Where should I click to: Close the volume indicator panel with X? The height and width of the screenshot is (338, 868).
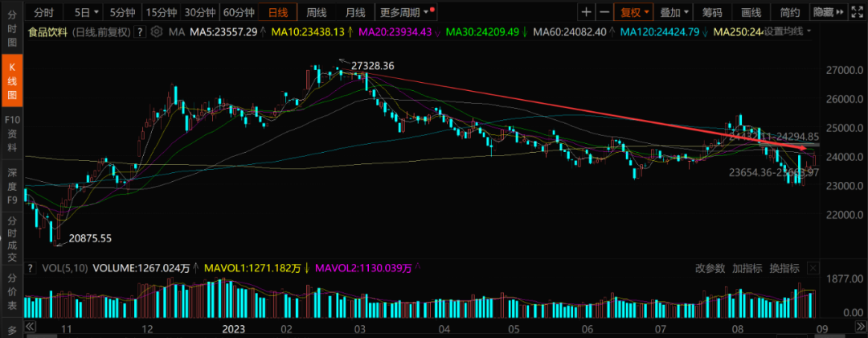click(813, 269)
